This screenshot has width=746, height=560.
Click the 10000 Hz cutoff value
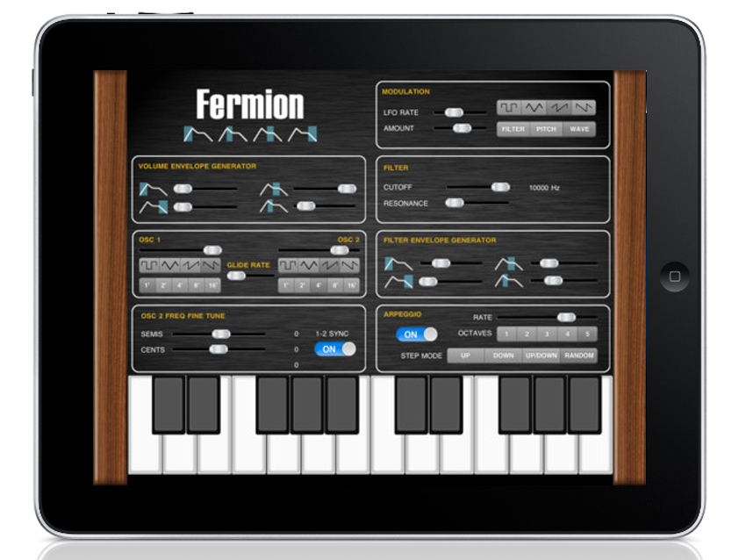point(544,188)
